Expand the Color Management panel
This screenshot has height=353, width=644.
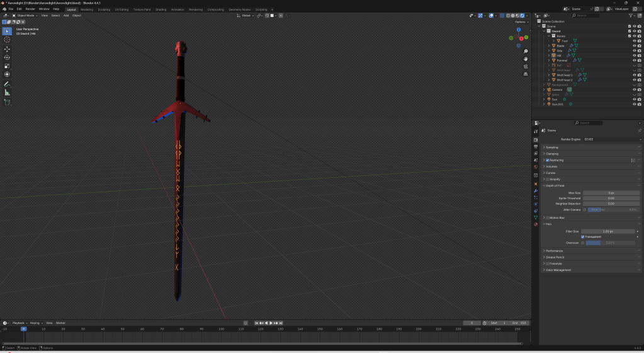[558, 270]
